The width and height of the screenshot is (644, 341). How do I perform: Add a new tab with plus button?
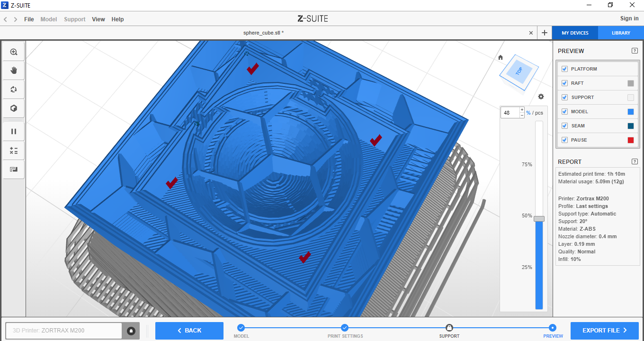point(545,33)
